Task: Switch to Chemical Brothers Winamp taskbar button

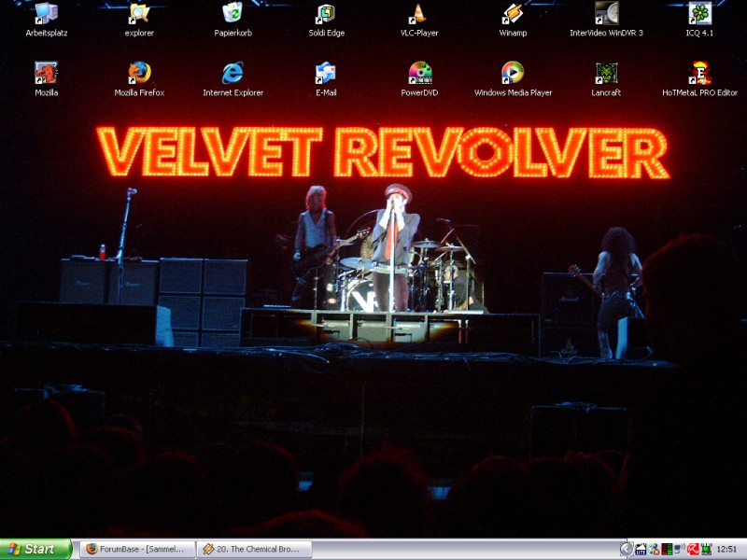Action: [254, 549]
